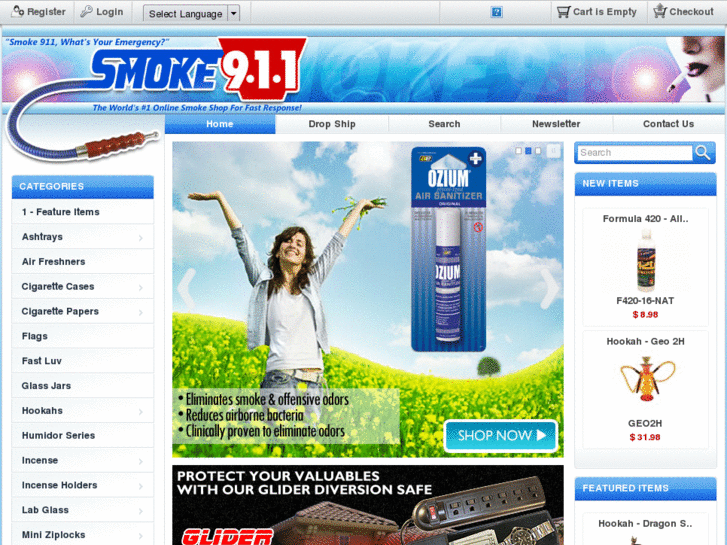Open the Contact Us tab
727x545 pixels.
pos(669,124)
